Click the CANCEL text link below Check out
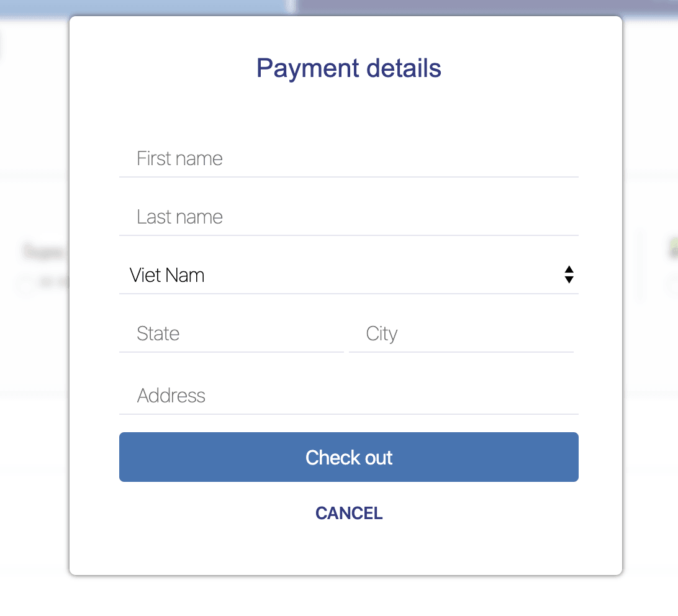678x616 pixels. 348,514
